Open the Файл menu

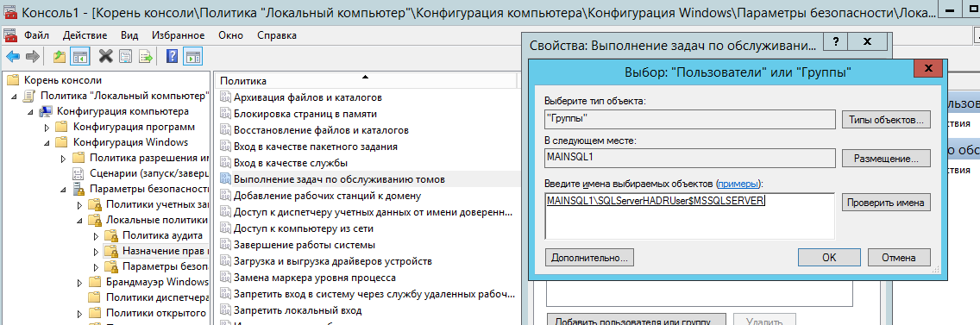36,35
